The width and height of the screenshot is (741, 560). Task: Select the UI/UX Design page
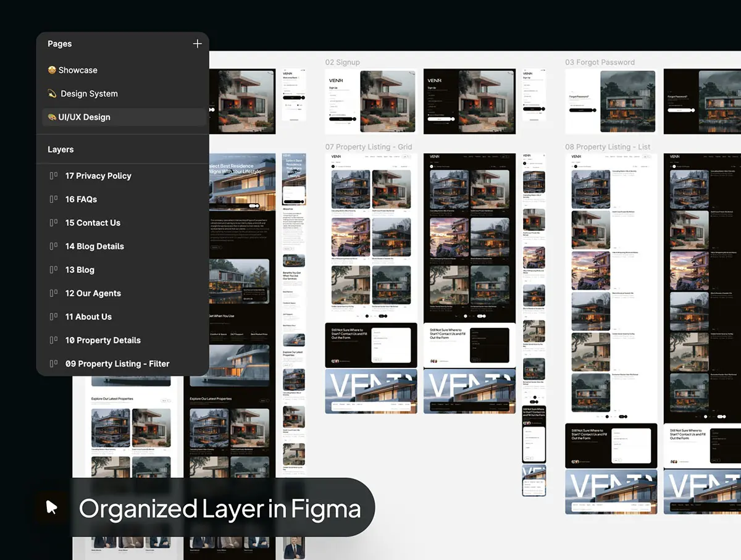pyautogui.click(x=84, y=117)
